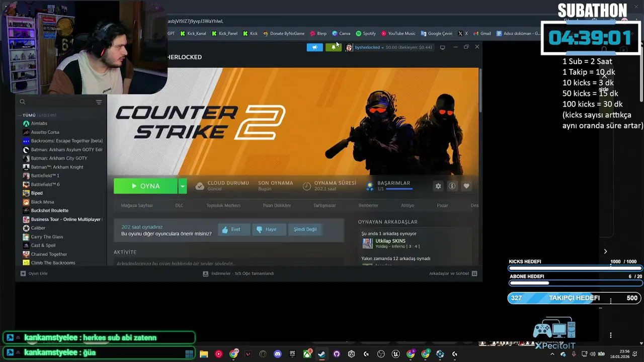Screen dimensions: 644x362
Task: Click the Başarımlar trophy icon
Action: coord(370,186)
